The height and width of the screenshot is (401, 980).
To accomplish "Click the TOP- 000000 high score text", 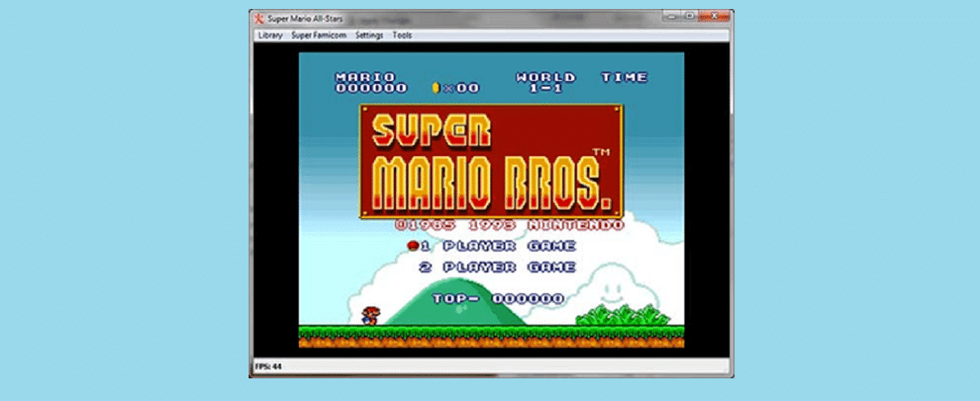I will click(x=498, y=299).
